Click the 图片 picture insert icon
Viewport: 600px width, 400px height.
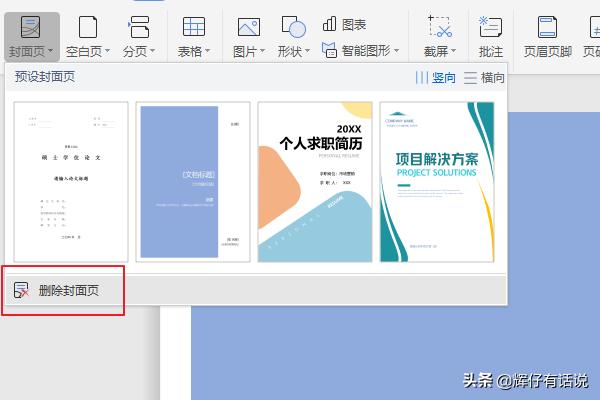(x=248, y=27)
